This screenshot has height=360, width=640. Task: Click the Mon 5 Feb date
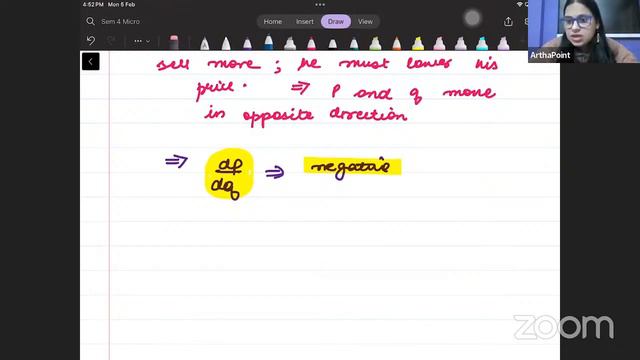121,4
